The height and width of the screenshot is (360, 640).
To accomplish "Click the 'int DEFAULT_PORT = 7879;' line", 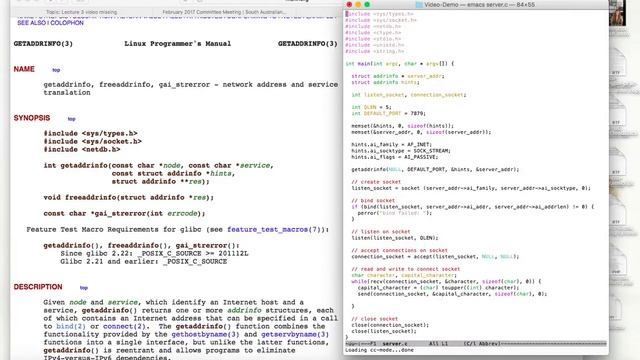I will click(x=389, y=113).
